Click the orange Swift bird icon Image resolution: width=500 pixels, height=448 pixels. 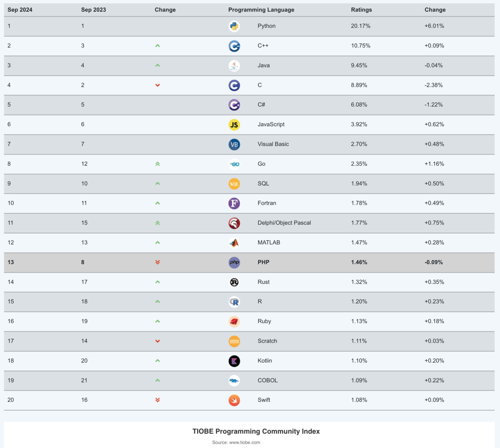(234, 400)
